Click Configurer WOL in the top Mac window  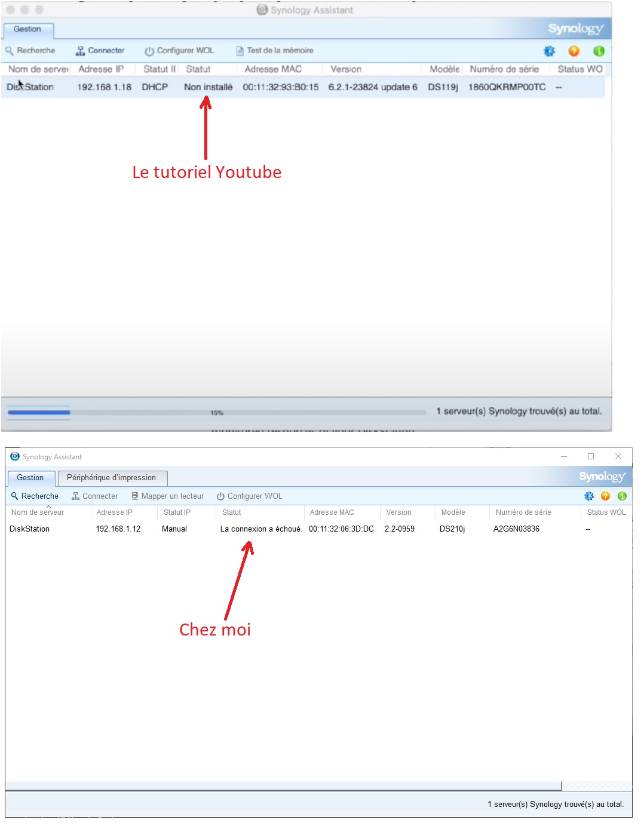[x=179, y=51]
